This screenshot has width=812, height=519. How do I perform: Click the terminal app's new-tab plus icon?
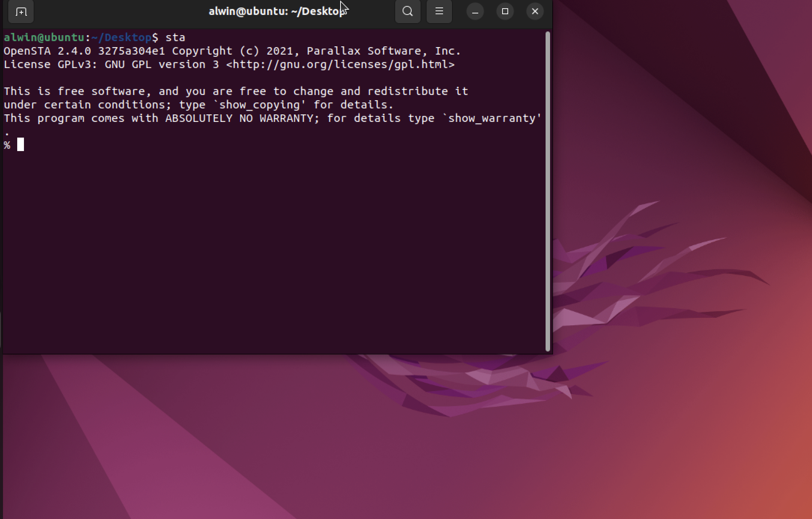[x=21, y=12]
